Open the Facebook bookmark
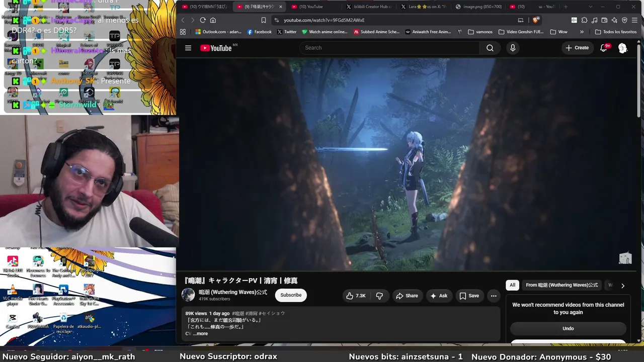This screenshot has width=644, height=362. (x=259, y=32)
